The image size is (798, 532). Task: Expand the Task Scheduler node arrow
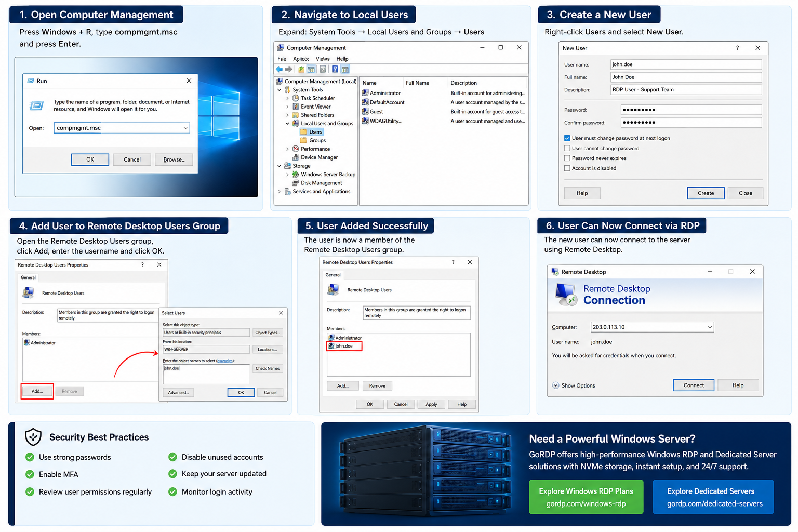tap(287, 98)
